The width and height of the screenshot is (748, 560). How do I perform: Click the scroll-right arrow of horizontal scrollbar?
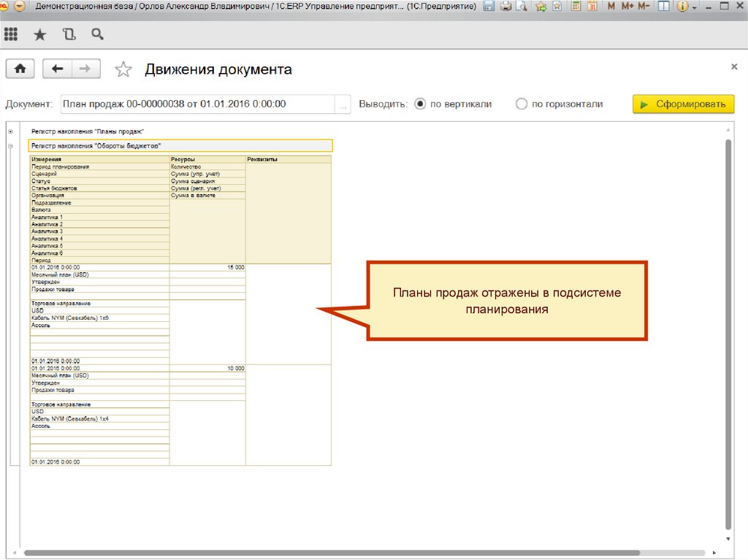click(x=714, y=553)
